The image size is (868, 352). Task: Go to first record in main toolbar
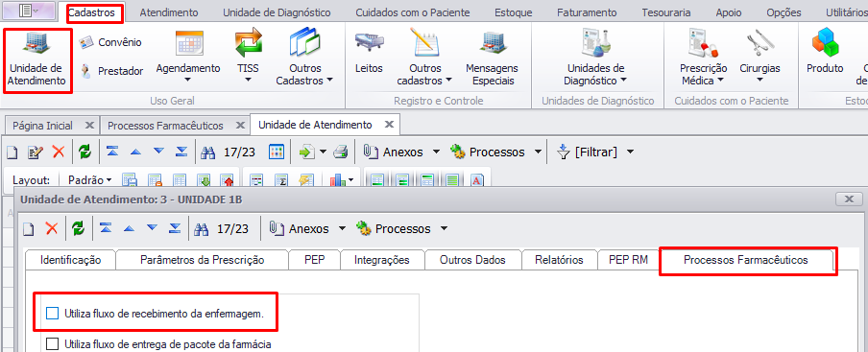click(112, 152)
